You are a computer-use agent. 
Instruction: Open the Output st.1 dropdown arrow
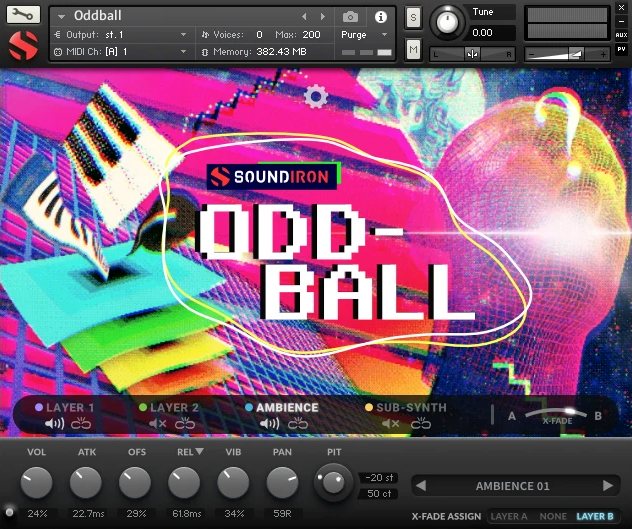183,35
